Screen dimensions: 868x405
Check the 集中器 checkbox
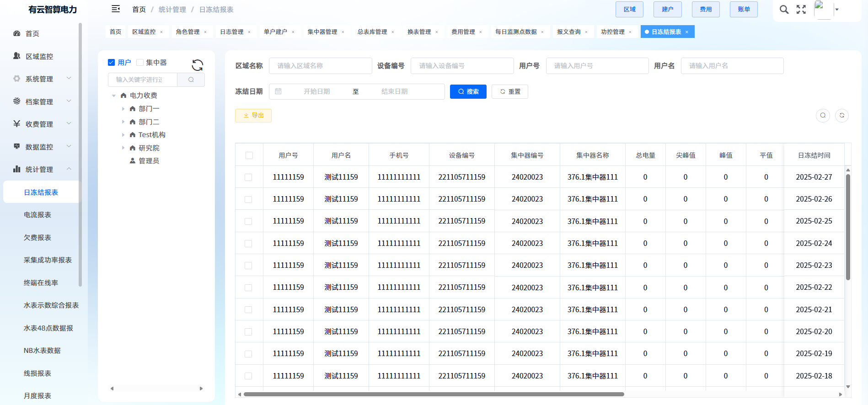pos(140,63)
